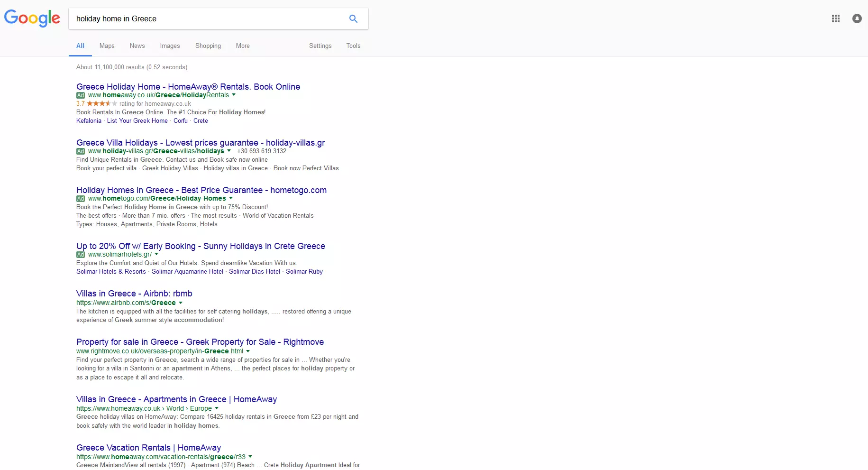Open the More search tab menu

pyautogui.click(x=243, y=46)
